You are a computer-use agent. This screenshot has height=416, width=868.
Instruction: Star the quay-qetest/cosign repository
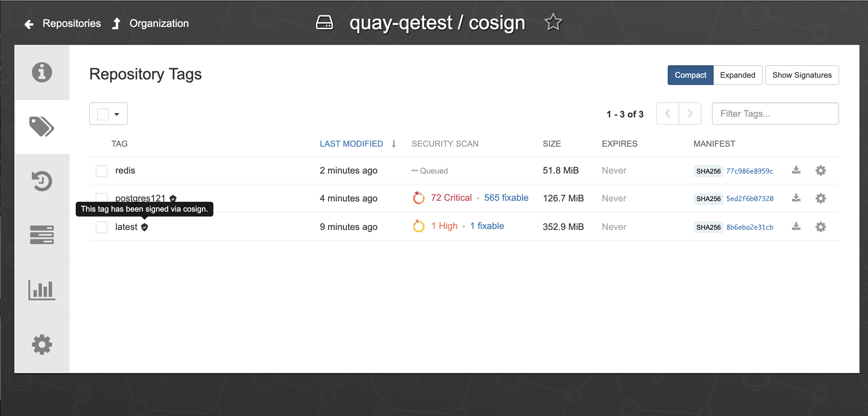point(553,23)
